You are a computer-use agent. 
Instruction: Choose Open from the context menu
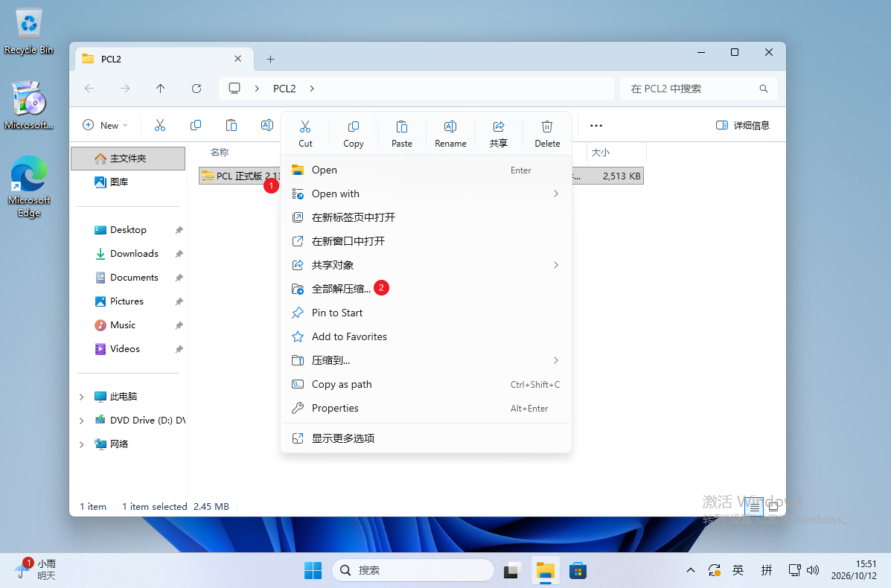(427, 170)
